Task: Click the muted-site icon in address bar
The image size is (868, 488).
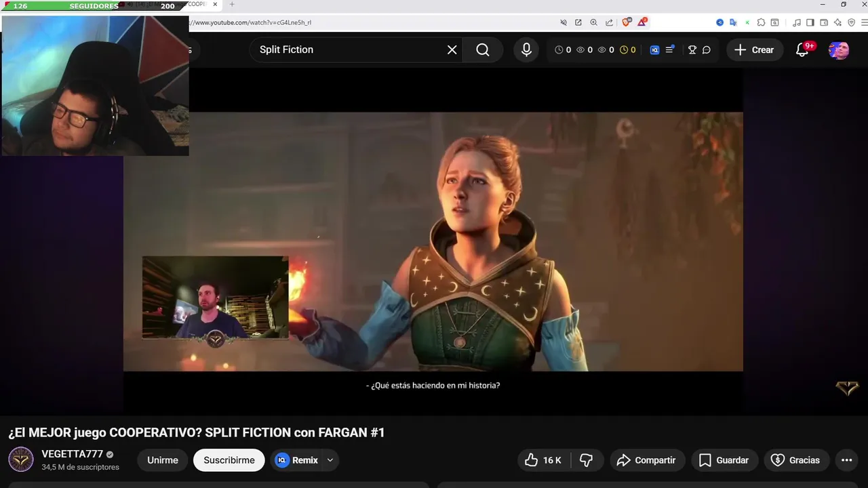Action: coord(564,22)
